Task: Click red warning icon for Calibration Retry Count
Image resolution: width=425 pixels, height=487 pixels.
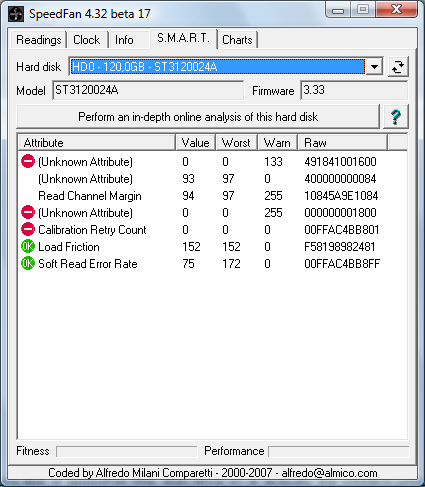Action: pos(28,229)
